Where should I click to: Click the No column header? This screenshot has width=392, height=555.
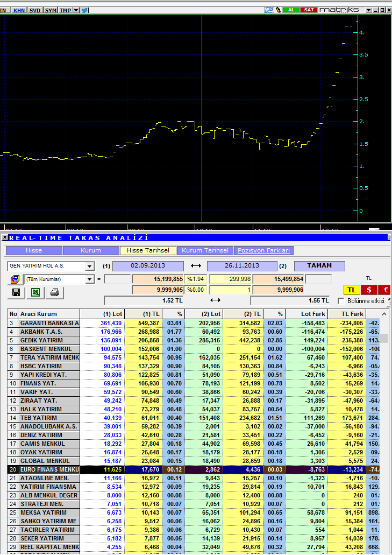pyautogui.click(x=13, y=314)
